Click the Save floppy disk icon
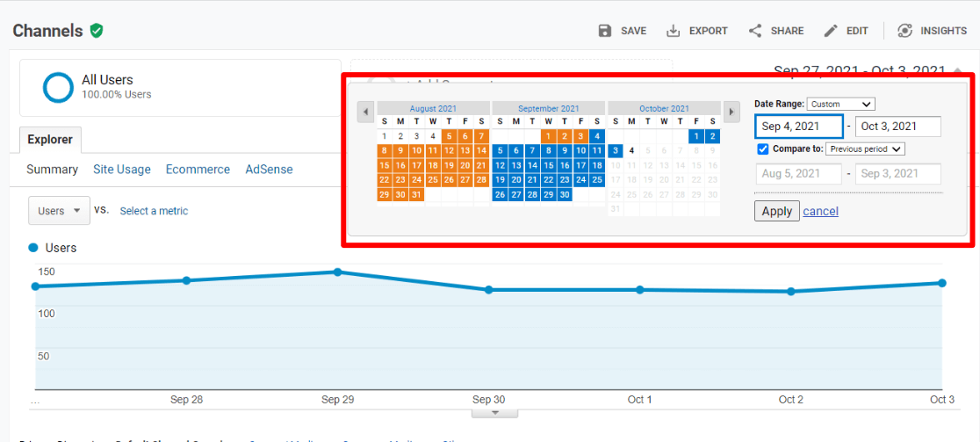The height and width of the screenshot is (442, 980). click(604, 31)
